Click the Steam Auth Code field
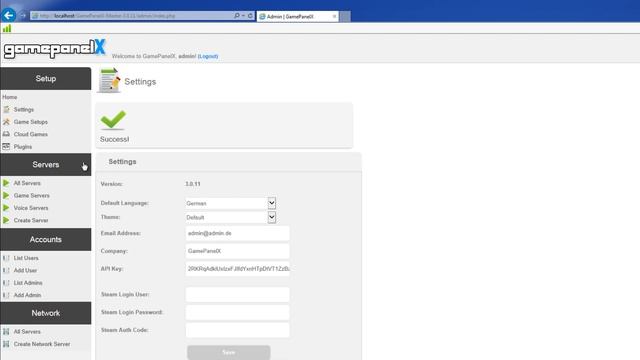Viewport: 640px width, 360px height. (238, 330)
